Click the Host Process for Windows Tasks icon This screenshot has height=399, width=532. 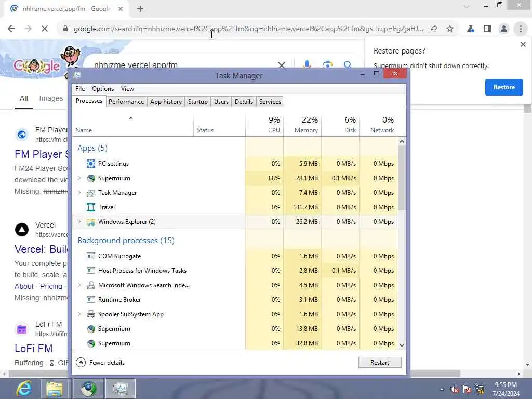tap(90, 271)
